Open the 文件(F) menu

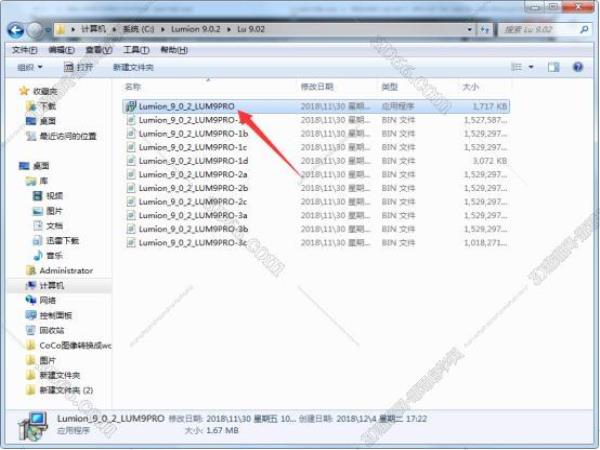[24, 50]
